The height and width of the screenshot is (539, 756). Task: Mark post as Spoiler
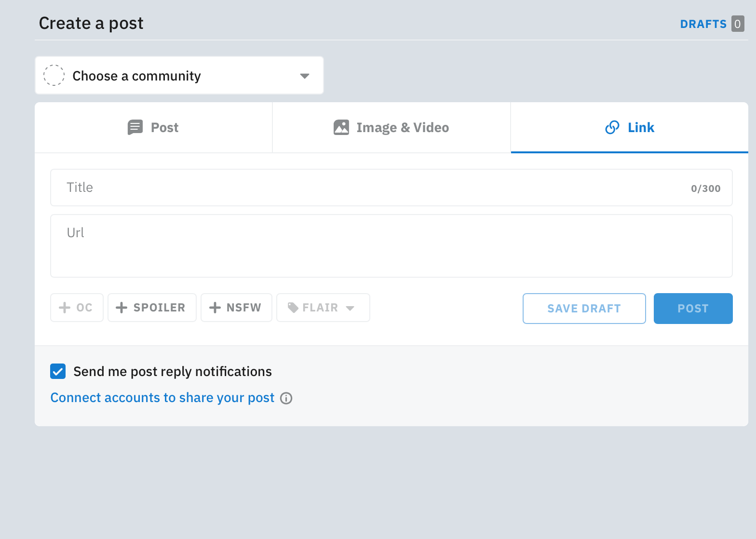click(x=152, y=308)
